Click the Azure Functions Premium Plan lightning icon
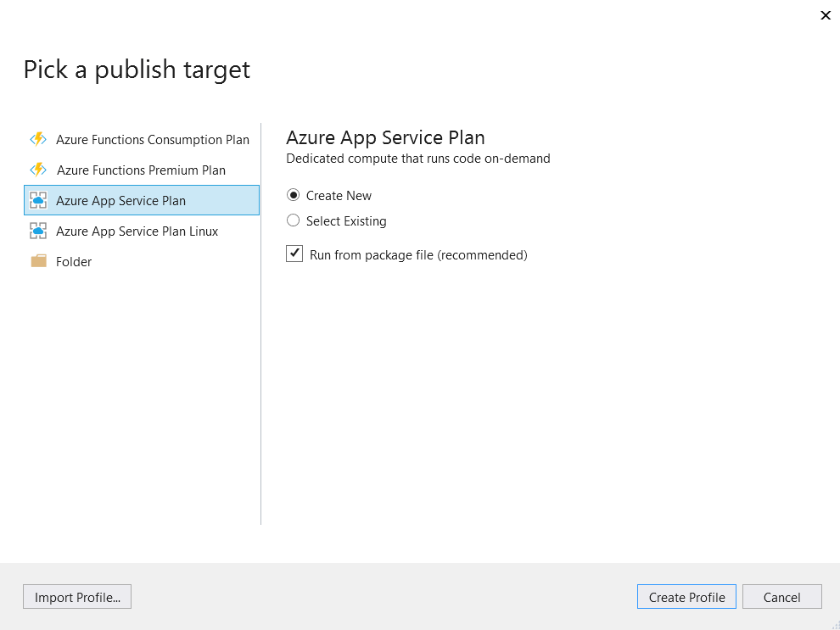This screenshot has height=630, width=840. [x=38, y=170]
